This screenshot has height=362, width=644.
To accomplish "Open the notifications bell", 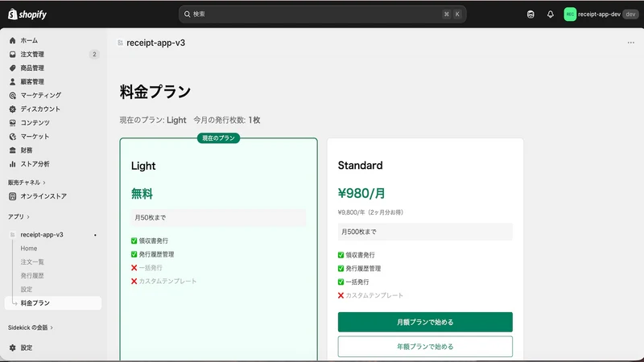I will pyautogui.click(x=551, y=14).
